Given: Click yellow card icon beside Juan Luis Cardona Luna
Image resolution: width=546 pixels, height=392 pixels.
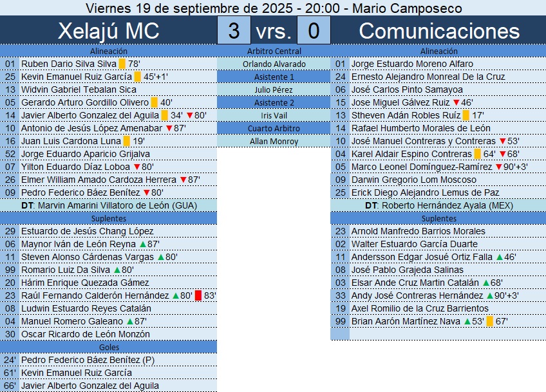Looking at the screenshot, I should coord(127,141).
